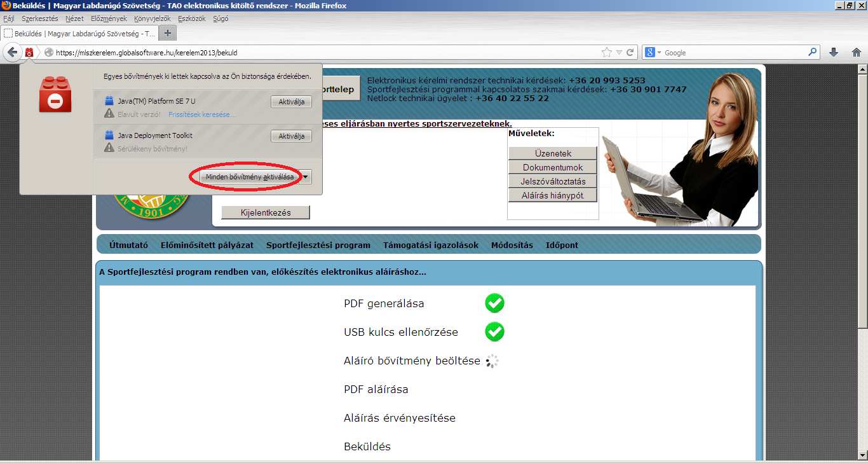Image resolution: width=868 pixels, height=463 pixels.
Task: Click the green check beside USB kulcs ellenőrzése
Action: pos(494,331)
